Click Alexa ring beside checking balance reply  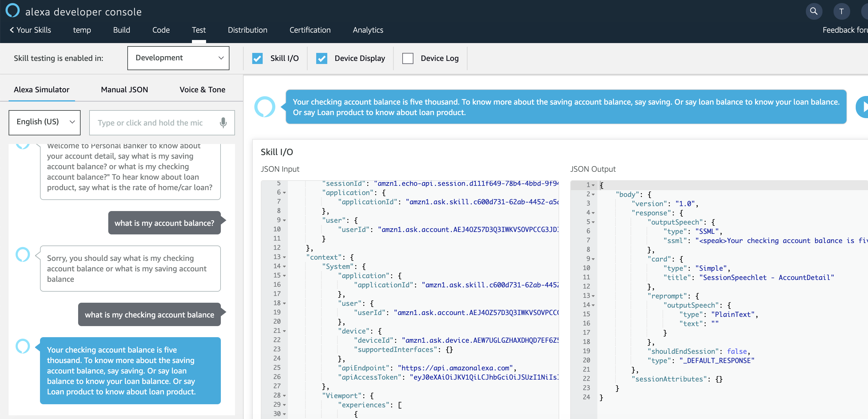[23, 346]
